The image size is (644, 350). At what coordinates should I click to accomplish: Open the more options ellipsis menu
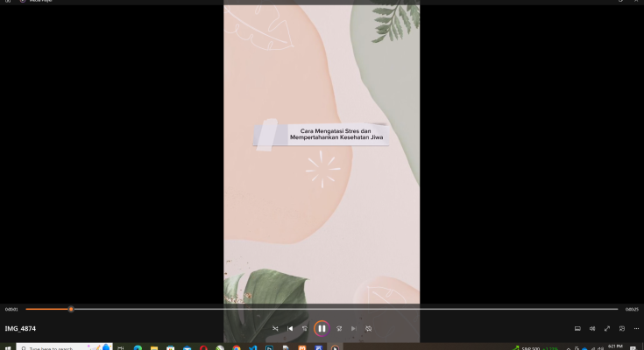pyautogui.click(x=637, y=329)
